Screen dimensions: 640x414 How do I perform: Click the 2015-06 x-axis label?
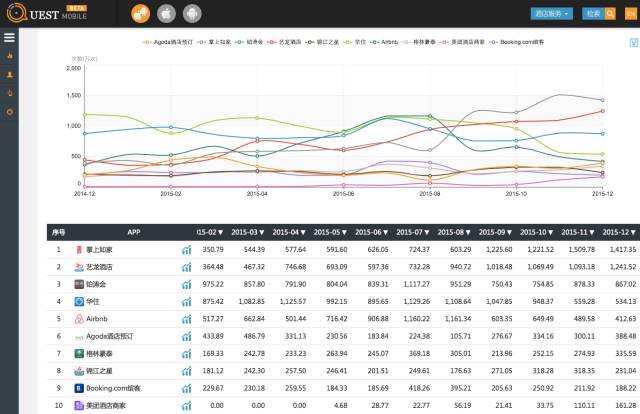coord(343,194)
